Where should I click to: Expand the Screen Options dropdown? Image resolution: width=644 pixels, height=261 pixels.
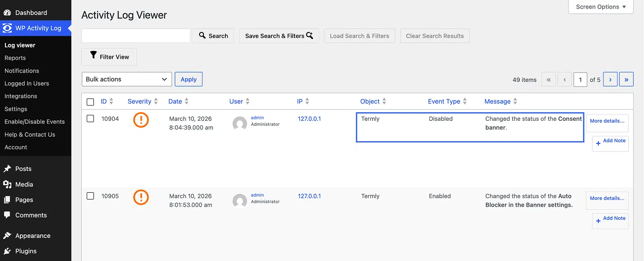pos(601,7)
